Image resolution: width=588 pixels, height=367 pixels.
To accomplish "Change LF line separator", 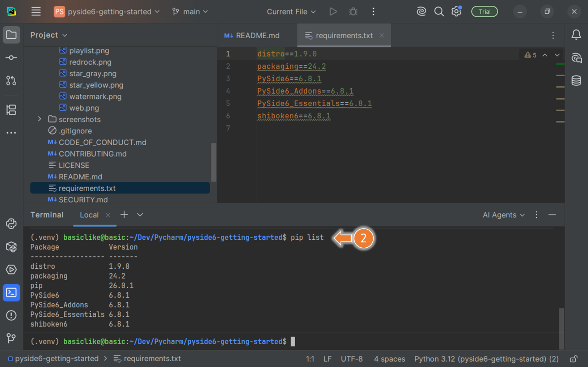I will [327, 359].
